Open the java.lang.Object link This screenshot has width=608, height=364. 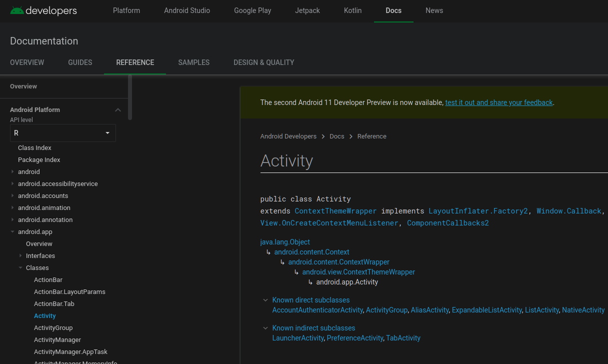click(x=285, y=242)
